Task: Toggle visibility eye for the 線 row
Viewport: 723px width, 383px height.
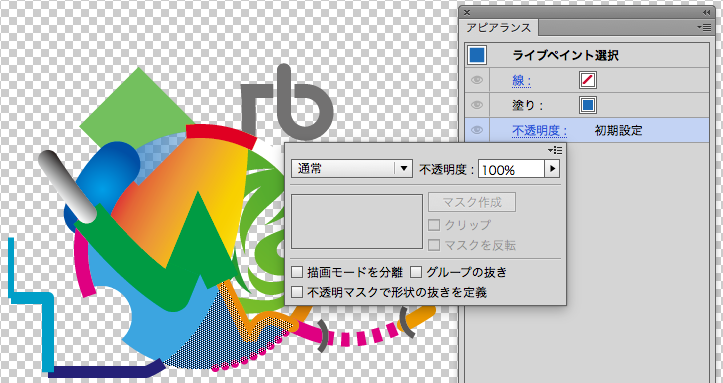Action: pos(477,80)
